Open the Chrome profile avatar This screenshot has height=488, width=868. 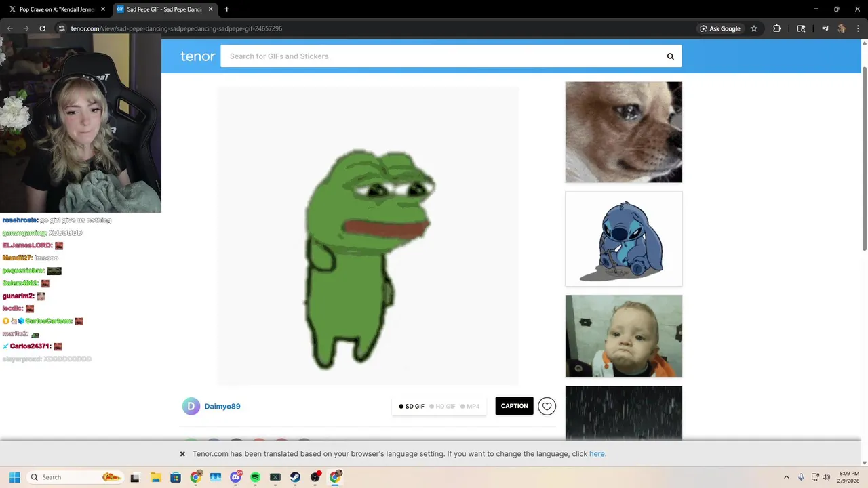842,28
